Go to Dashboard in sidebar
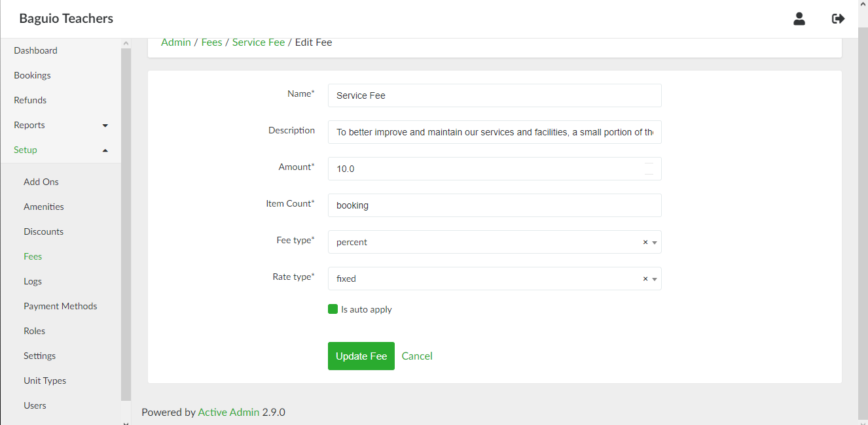This screenshot has height=425, width=868. 35,50
